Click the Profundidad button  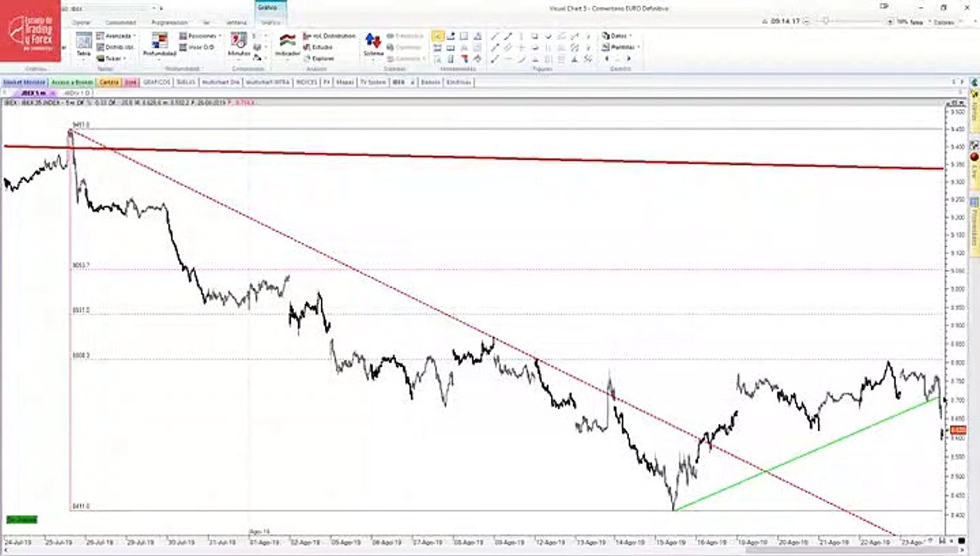point(160,46)
